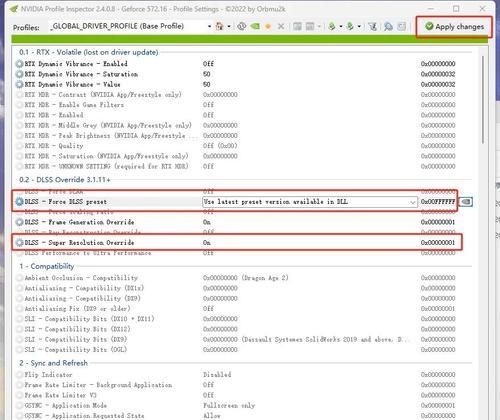Click the home icon to load base profile
Viewport: 500px width, 420px height.
pyautogui.click(x=219, y=26)
